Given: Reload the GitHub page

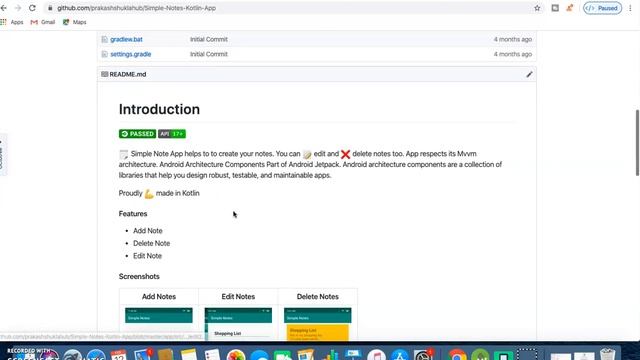Looking at the screenshot, I should (32, 8).
